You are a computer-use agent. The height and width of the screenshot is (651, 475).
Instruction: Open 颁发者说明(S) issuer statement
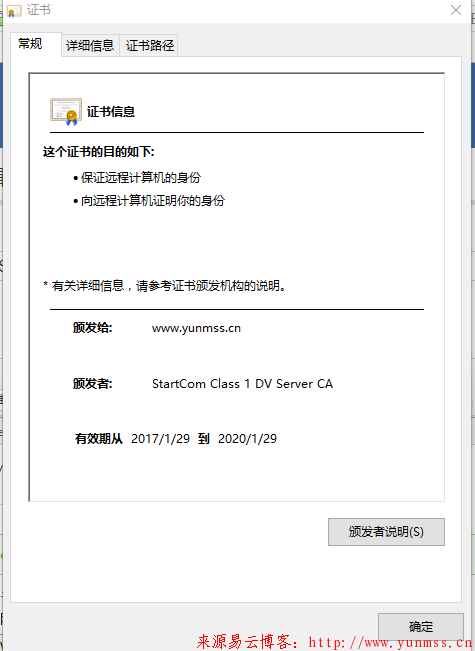pyautogui.click(x=386, y=532)
